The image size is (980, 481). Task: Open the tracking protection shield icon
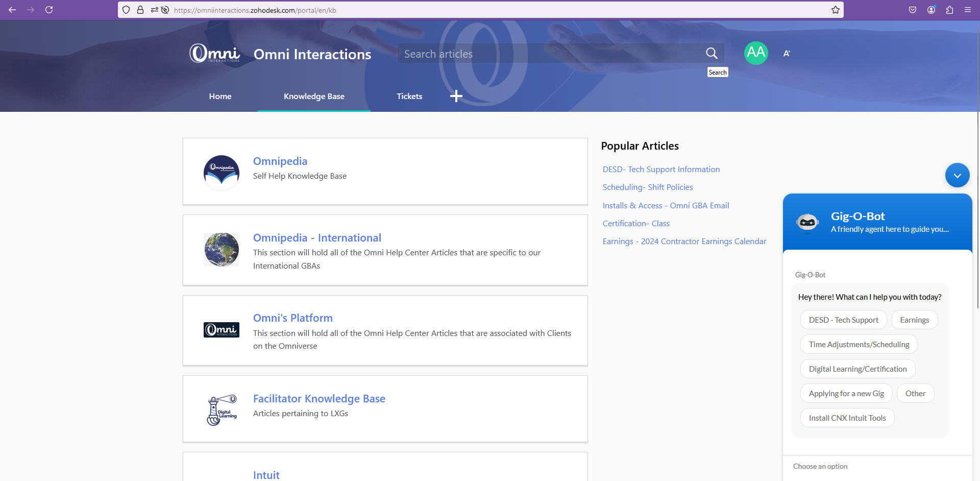coord(126,10)
